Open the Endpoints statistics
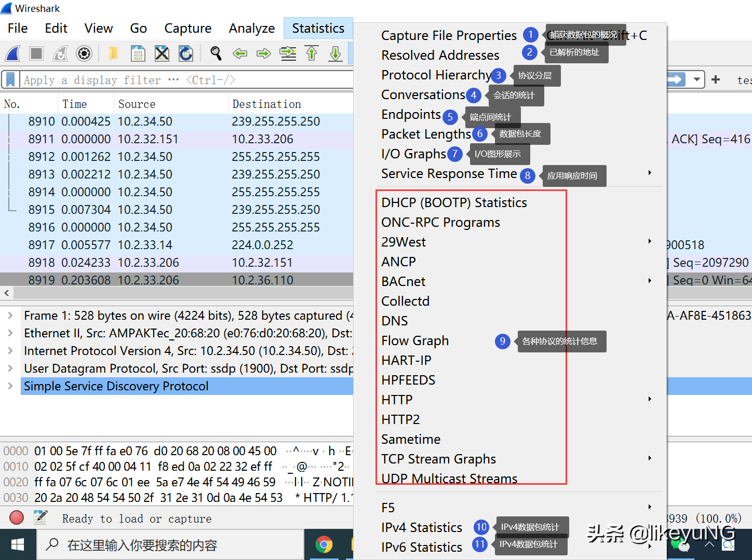Screen dimensions: 752x560 (x=411, y=114)
